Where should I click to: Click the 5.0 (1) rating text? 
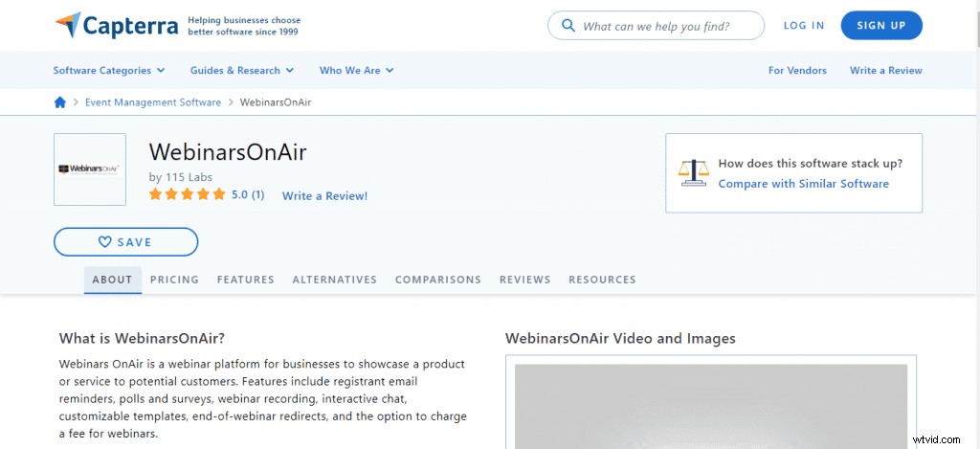248,194
